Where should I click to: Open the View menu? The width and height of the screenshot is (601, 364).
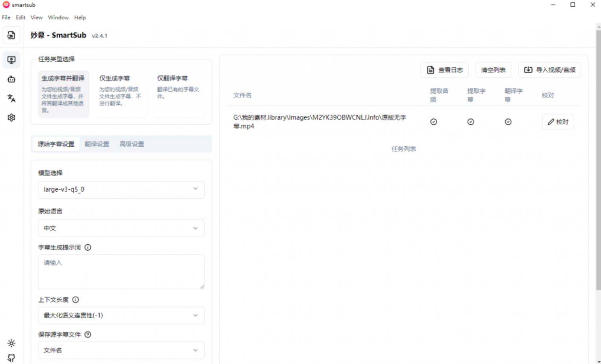37,17
